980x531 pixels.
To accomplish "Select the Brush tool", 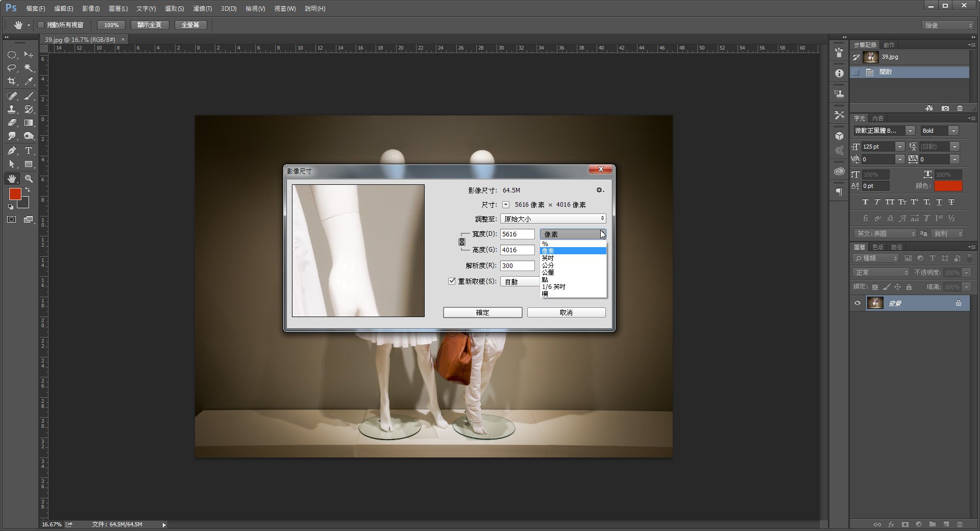I will pyautogui.click(x=29, y=96).
